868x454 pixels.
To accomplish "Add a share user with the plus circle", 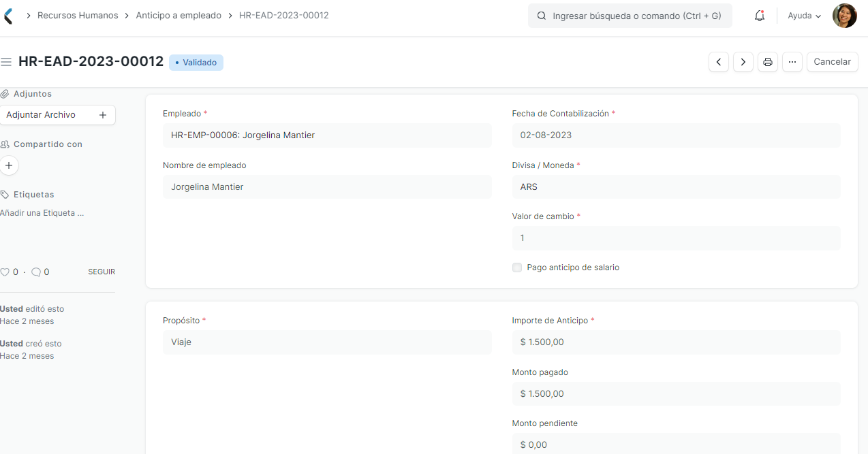I will (9, 165).
